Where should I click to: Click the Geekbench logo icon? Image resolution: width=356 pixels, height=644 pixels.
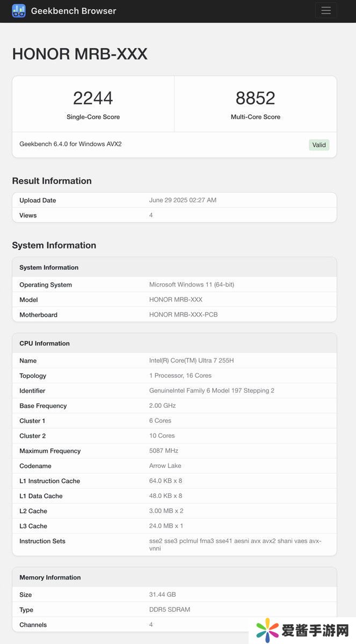(19, 11)
